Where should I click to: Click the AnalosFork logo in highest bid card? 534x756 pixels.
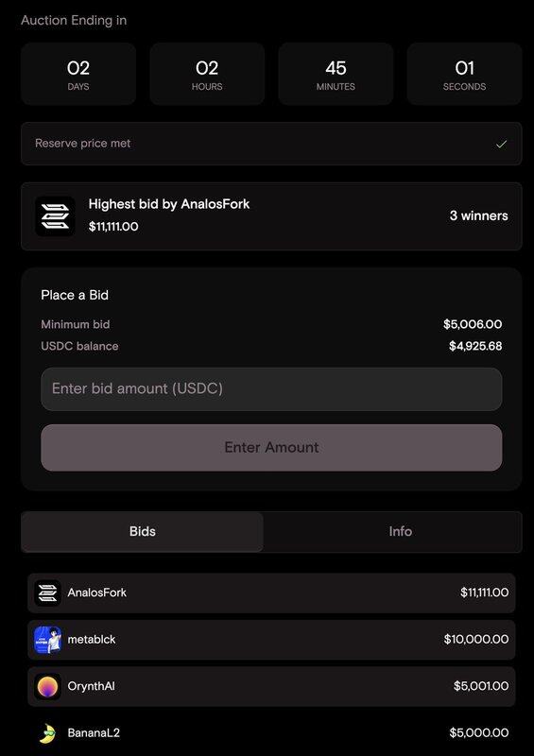(x=55, y=216)
